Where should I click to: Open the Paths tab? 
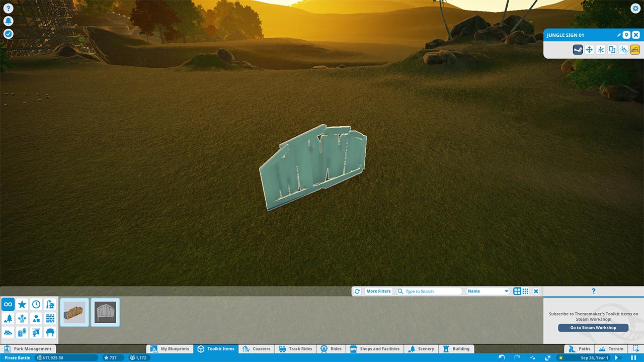[579, 348]
